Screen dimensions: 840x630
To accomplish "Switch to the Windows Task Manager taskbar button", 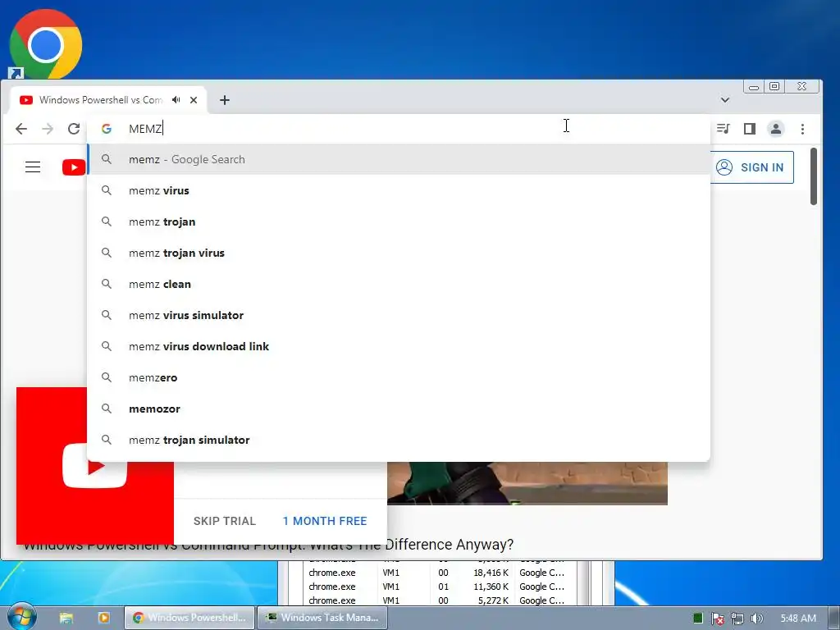I will (322, 618).
